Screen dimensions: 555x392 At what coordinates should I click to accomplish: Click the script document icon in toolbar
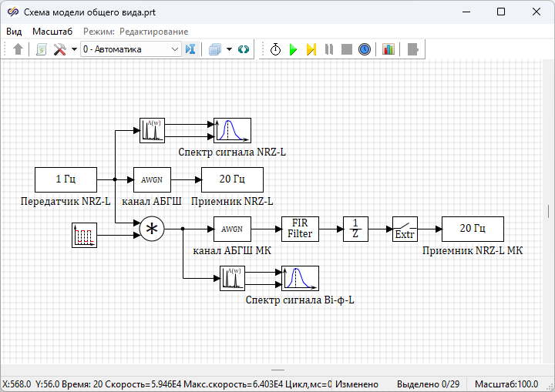(42, 49)
